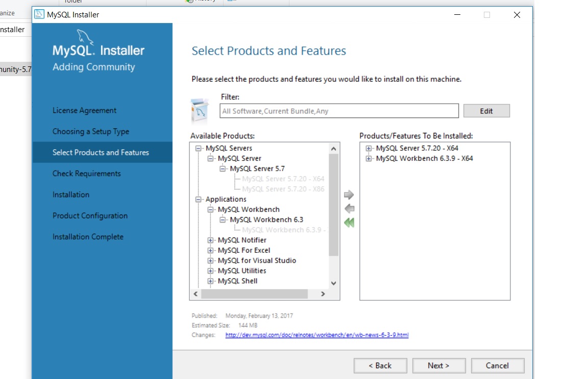The height and width of the screenshot is (379, 588).
Task: Collapse the MySQL Server 5.7 node
Action: point(223,169)
